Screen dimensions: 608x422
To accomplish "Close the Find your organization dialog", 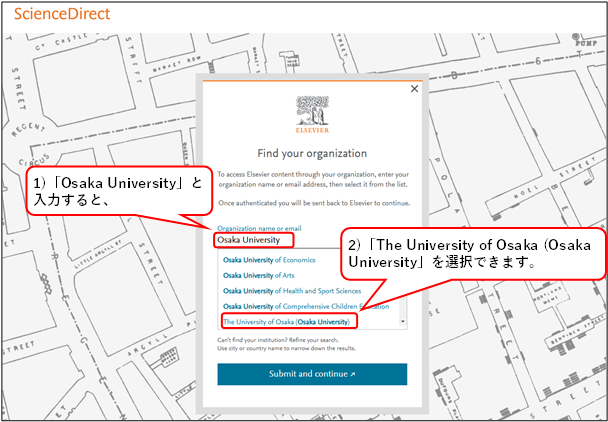I will [414, 89].
